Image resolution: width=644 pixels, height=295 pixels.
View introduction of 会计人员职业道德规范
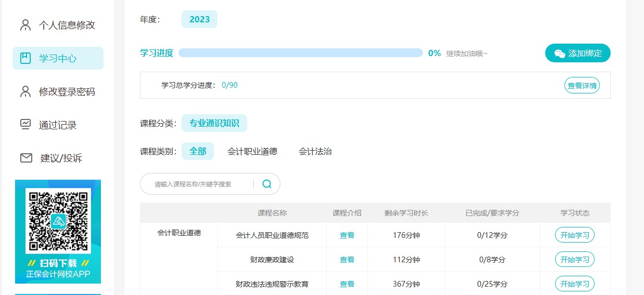347,235
